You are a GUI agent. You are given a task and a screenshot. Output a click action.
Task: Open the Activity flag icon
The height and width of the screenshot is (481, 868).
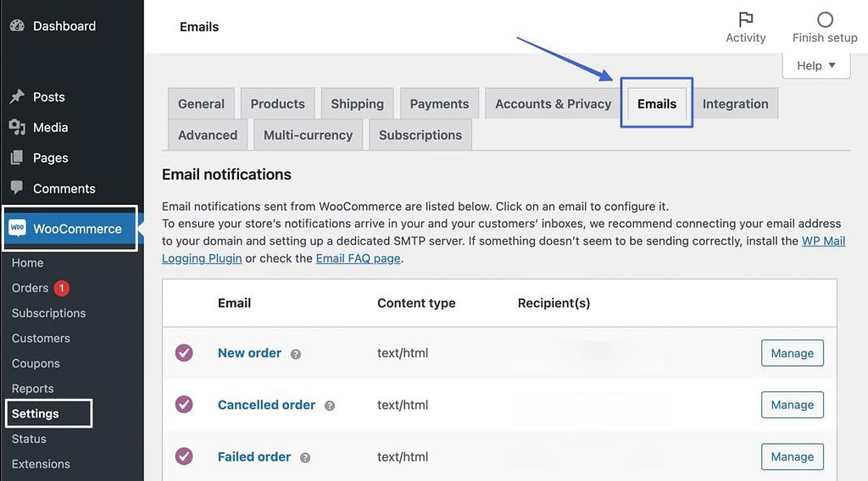[746, 19]
